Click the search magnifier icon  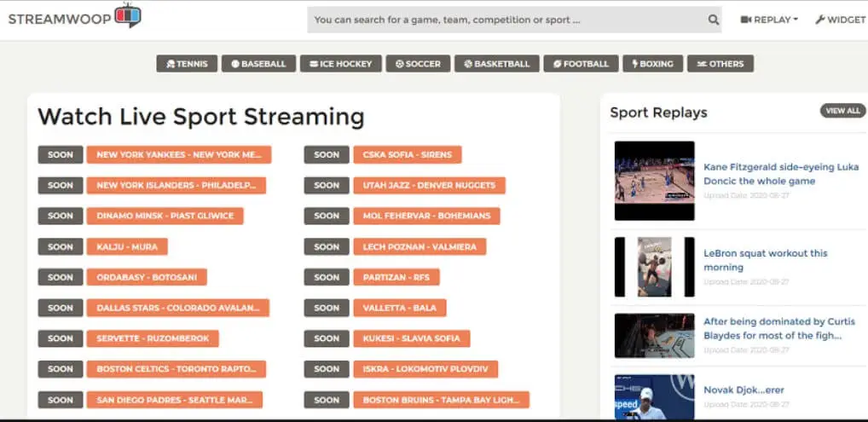(x=713, y=20)
